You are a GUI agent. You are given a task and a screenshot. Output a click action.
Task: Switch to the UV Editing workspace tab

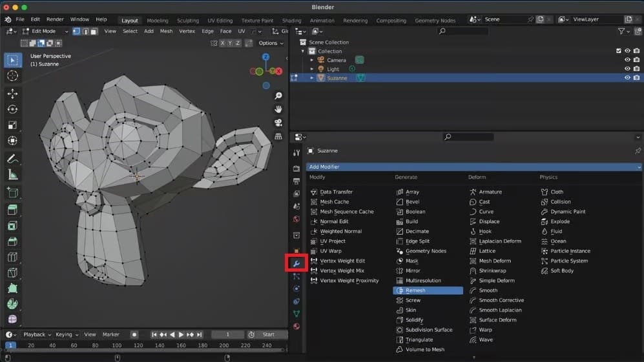tap(220, 21)
